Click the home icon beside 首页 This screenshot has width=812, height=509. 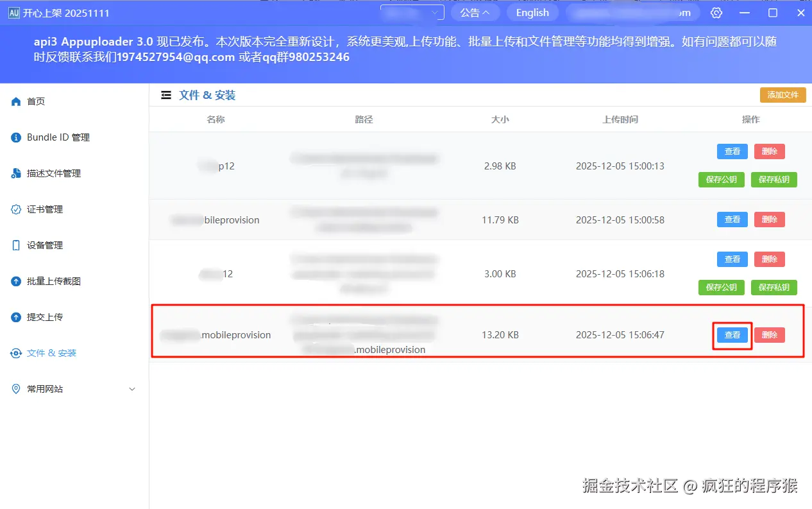tap(17, 101)
